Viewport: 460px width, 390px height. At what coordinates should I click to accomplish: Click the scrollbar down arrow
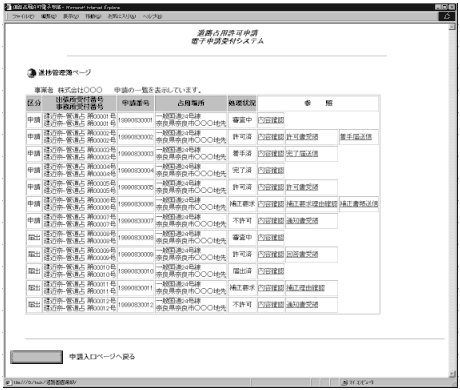point(452,374)
